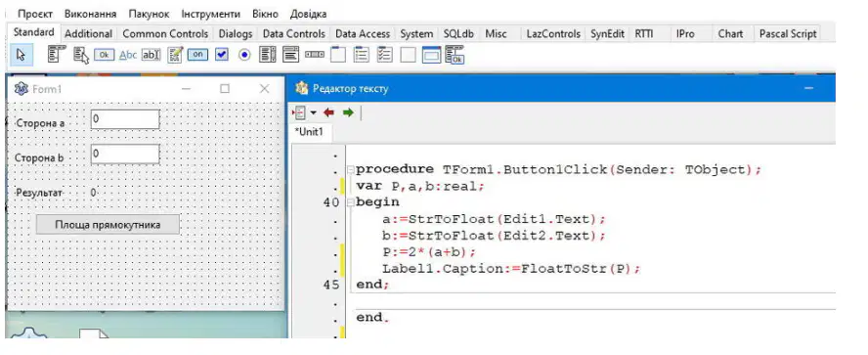Switch to the Data Controls palette tab

coord(294,34)
